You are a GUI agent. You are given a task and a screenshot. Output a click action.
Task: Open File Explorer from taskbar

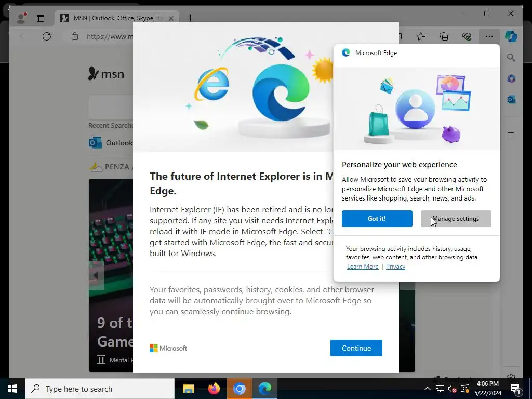[188, 389]
